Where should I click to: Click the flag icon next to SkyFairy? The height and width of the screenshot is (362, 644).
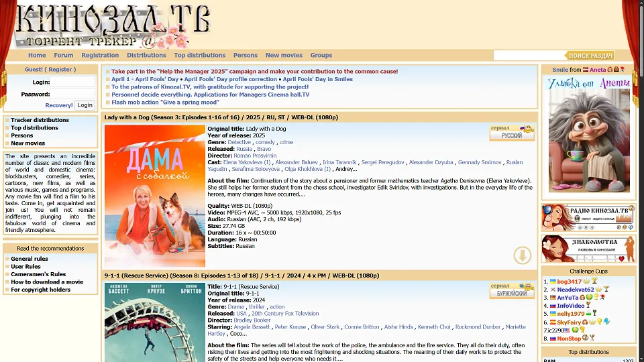coord(553,322)
